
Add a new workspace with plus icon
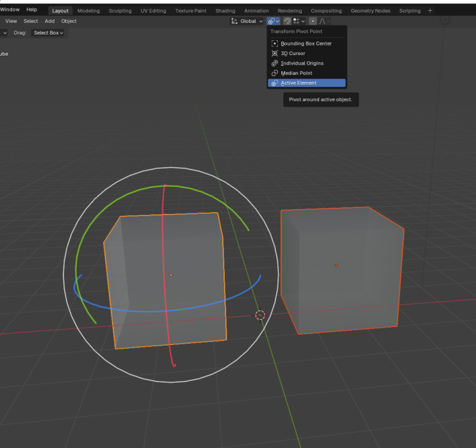(430, 11)
